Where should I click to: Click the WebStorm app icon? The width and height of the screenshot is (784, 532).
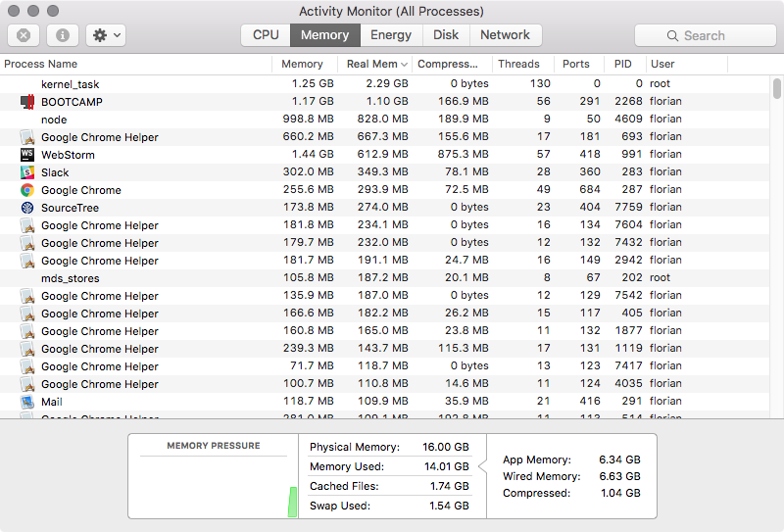pyautogui.click(x=27, y=155)
